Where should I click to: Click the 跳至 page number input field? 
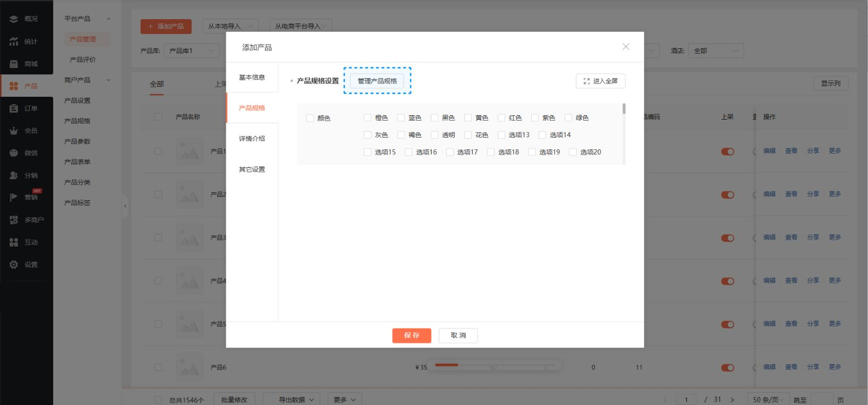[822, 400]
